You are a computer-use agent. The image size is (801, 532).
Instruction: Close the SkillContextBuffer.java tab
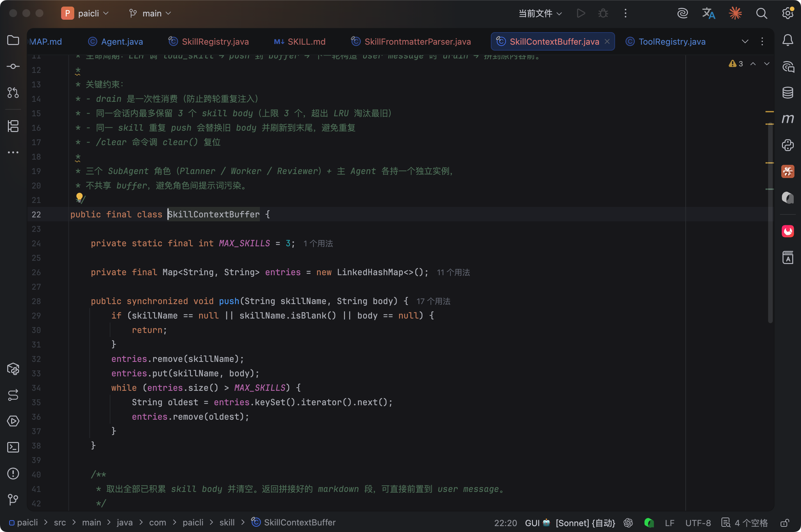(x=607, y=41)
